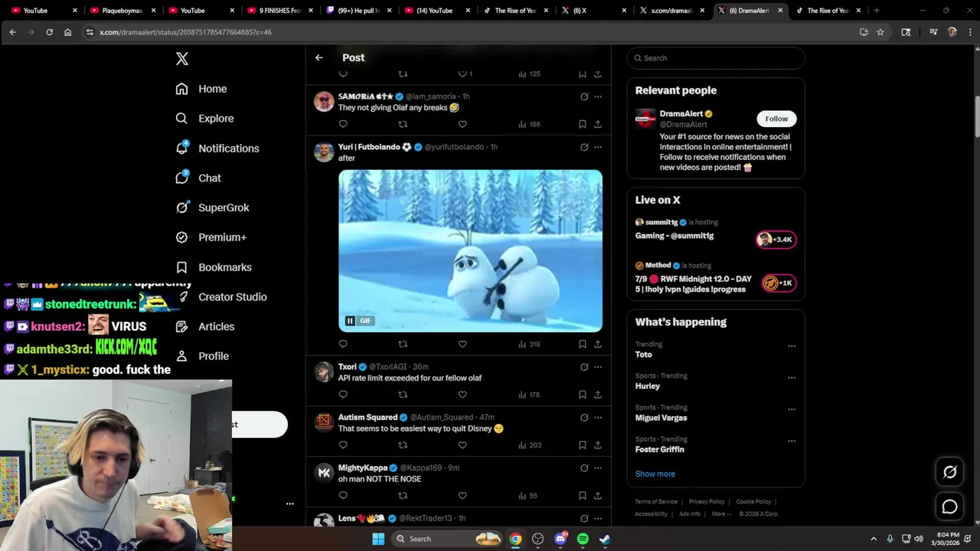Like Autism Squared's post

point(462,445)
